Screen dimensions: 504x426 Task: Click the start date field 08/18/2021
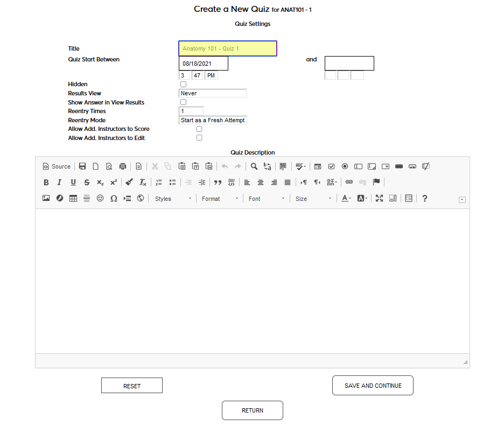[204, 64]
